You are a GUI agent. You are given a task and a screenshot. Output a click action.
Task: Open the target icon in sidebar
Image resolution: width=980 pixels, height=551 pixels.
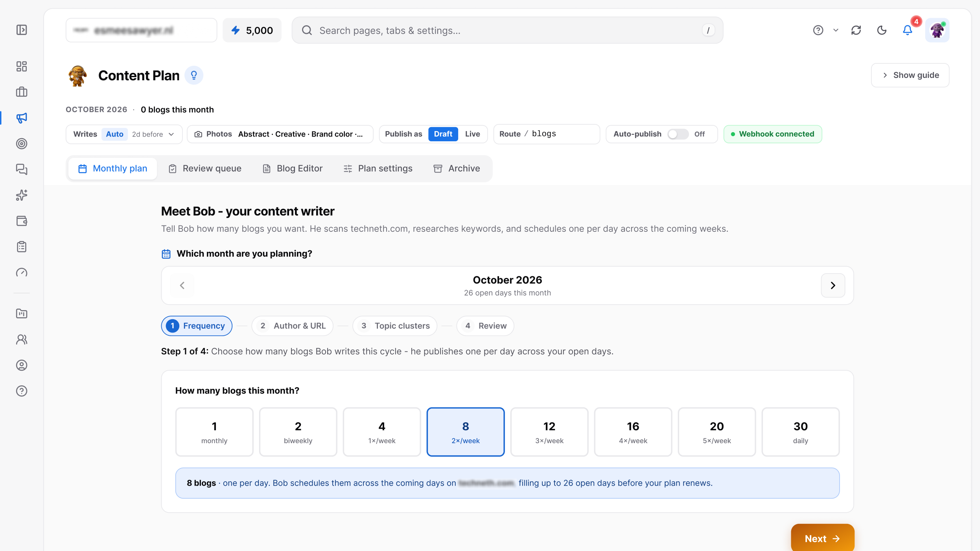pyautogui.click(x=22, y=144)
